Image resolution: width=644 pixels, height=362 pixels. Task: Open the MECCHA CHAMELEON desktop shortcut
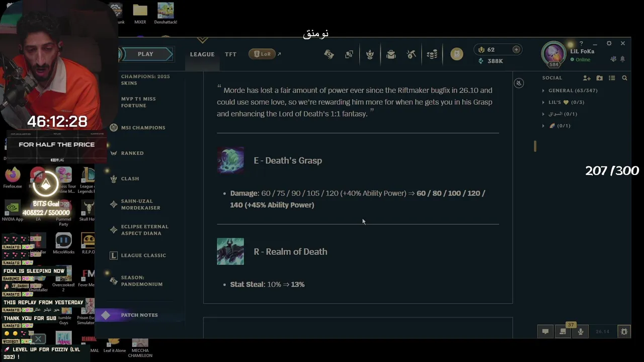click(140, 348)
